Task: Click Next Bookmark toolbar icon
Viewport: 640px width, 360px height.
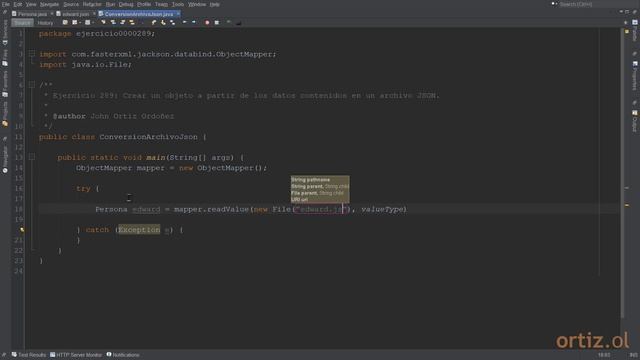Action: [163, 22]
